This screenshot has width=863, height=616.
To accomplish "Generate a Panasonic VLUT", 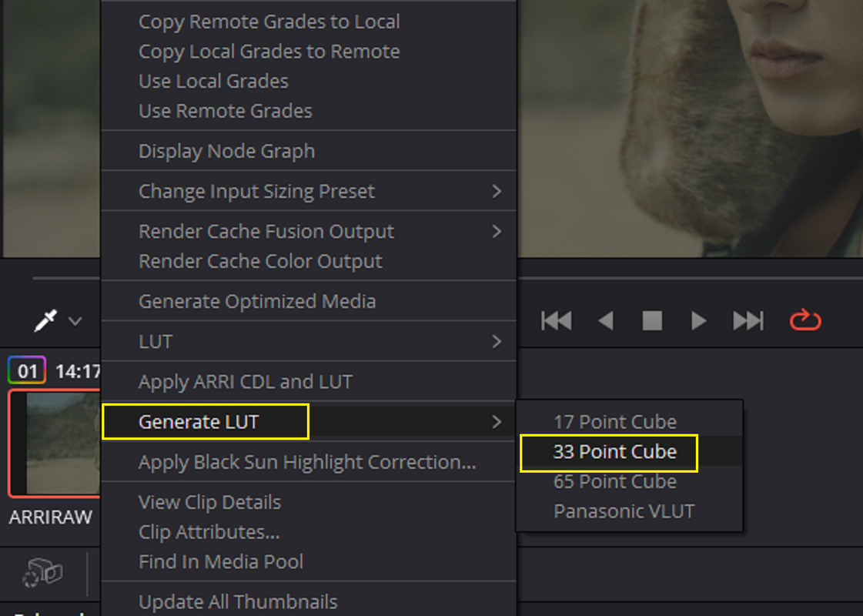I will [630, 511].
